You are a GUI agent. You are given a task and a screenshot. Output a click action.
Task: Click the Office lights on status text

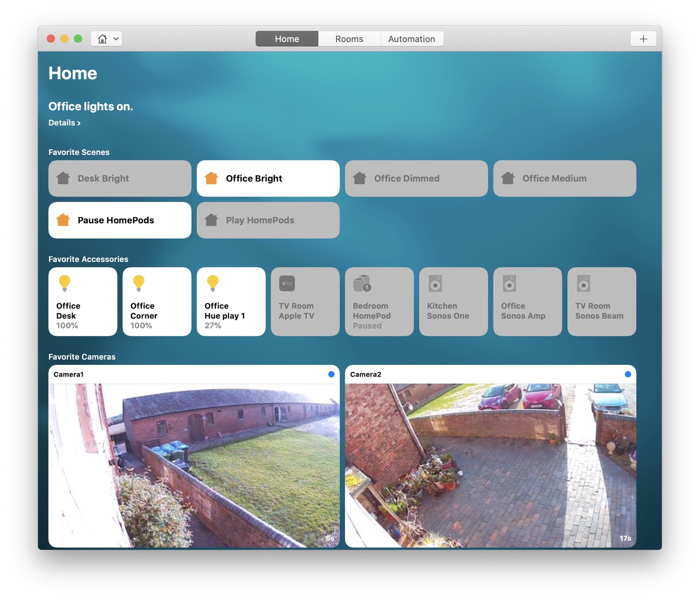click(91, 106)
